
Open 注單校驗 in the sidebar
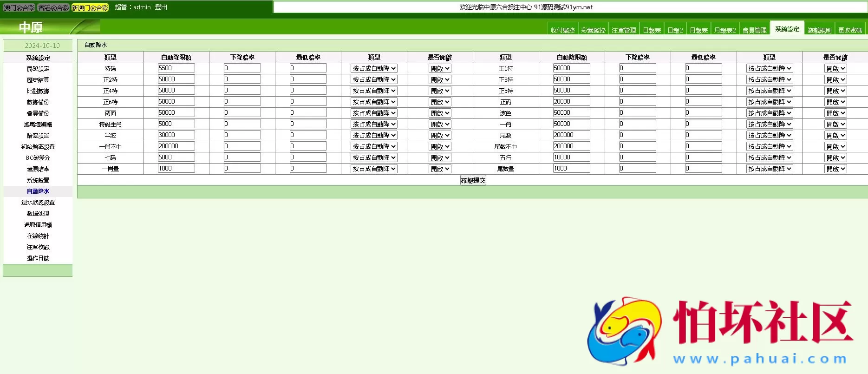(x=38, y=247)
